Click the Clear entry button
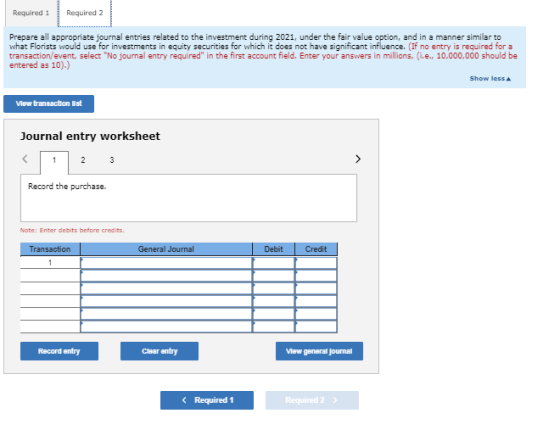 point(159,351)
